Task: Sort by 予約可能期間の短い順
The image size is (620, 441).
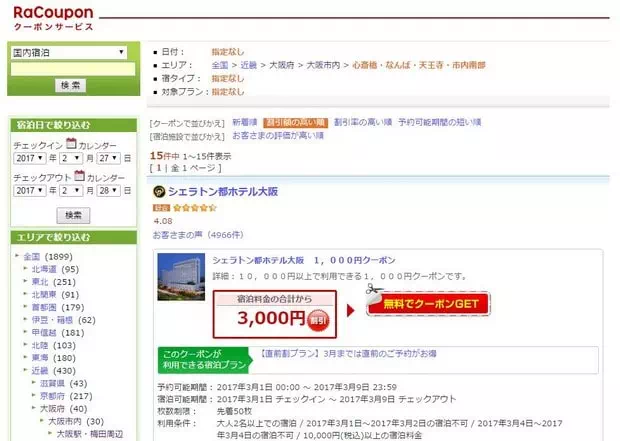Action: click(439, 122)
